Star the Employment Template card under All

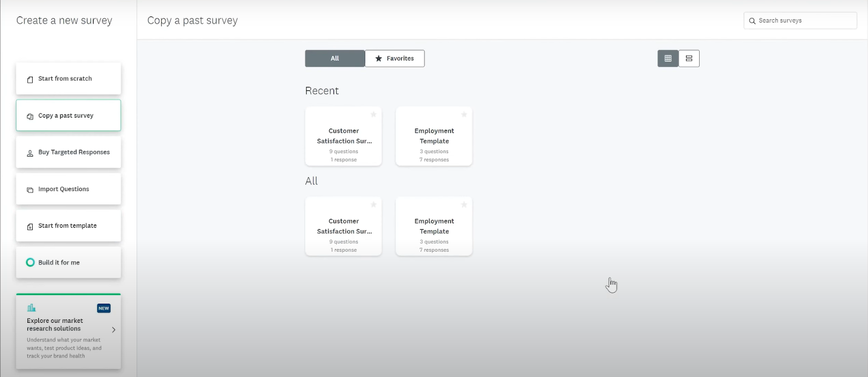pyautogui.click(x=464, y=205)
